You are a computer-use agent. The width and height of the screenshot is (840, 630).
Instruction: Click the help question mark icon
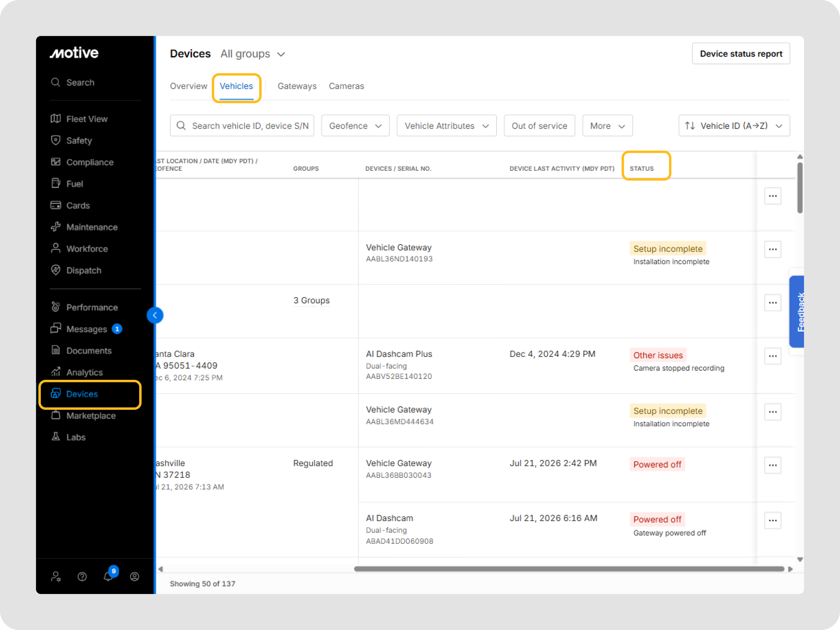[82, 577]
